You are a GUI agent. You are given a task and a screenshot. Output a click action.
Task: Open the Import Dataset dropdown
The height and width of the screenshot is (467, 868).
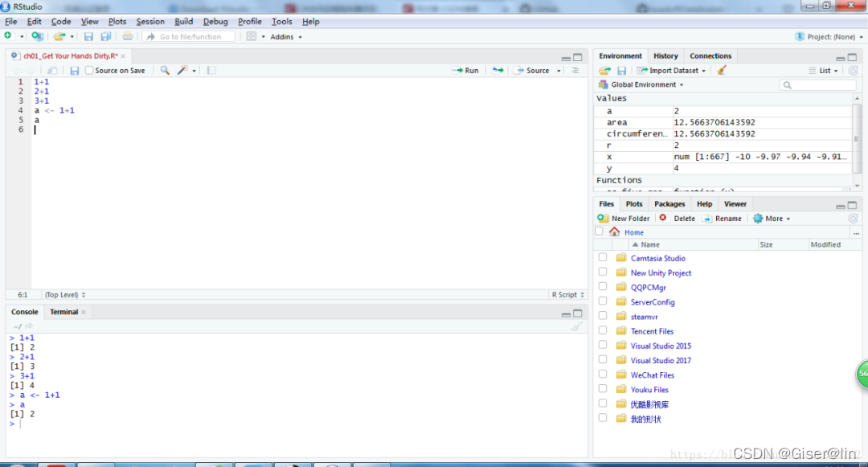coord(671,70)
